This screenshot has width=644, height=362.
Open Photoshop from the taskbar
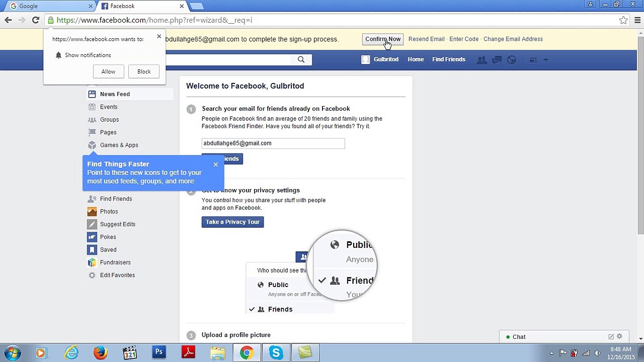tap(159, 352)
